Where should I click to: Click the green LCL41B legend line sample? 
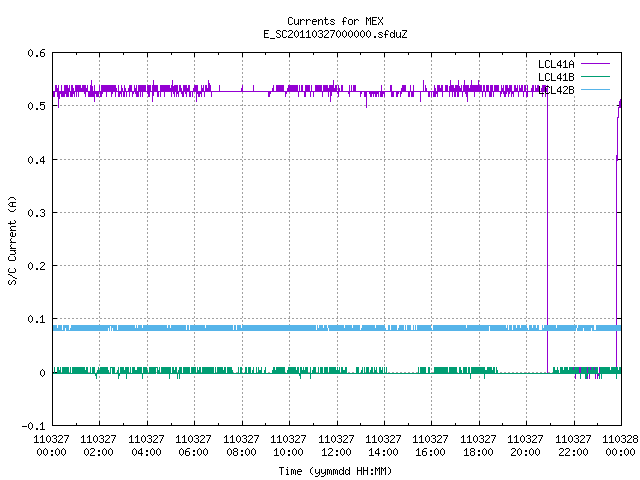click(x=595, y=76)
